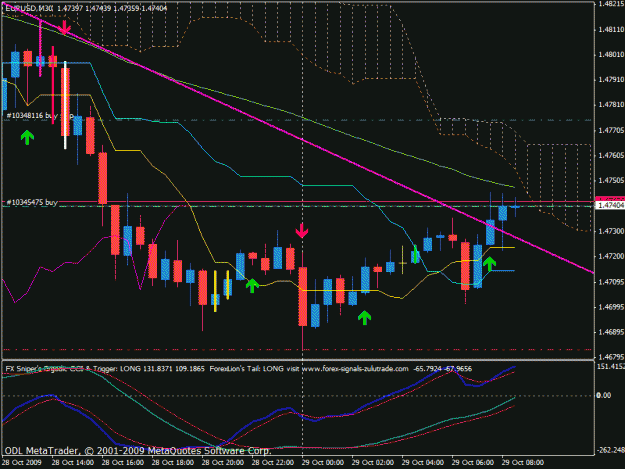Click price label 1.46795 on the scale
This screenshot has height=469, width=625.
[611, 357]
